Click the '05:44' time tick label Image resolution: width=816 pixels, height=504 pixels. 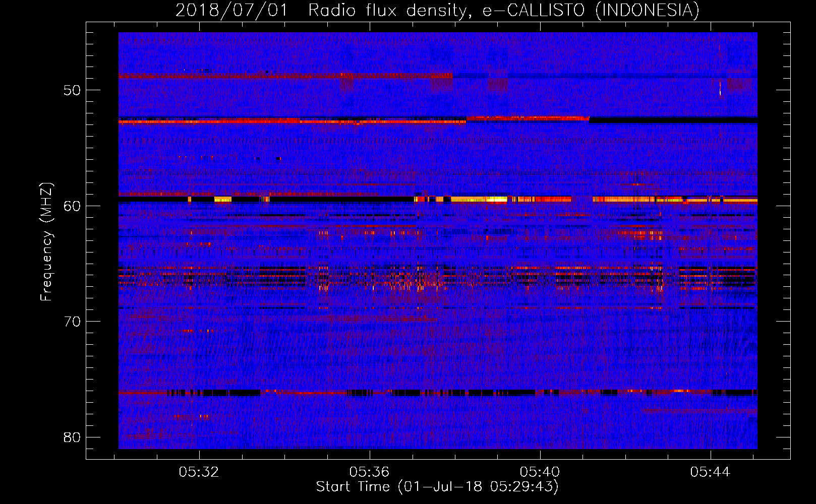(711, 472)
